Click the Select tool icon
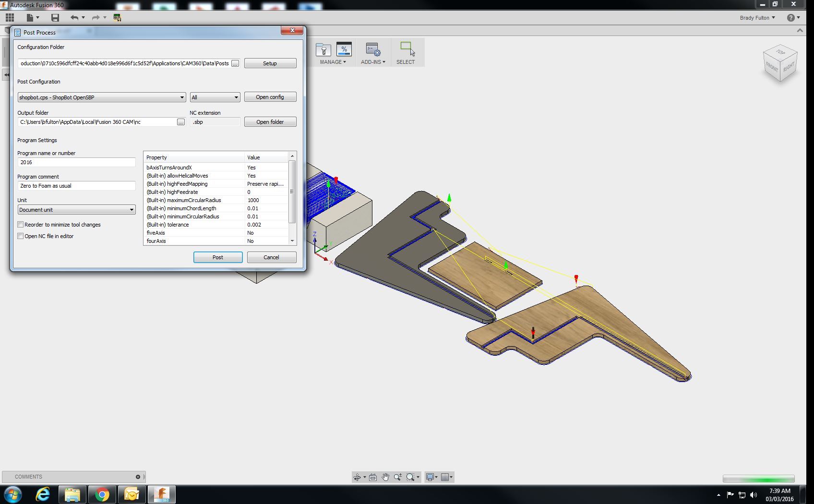 pos(406,49)
